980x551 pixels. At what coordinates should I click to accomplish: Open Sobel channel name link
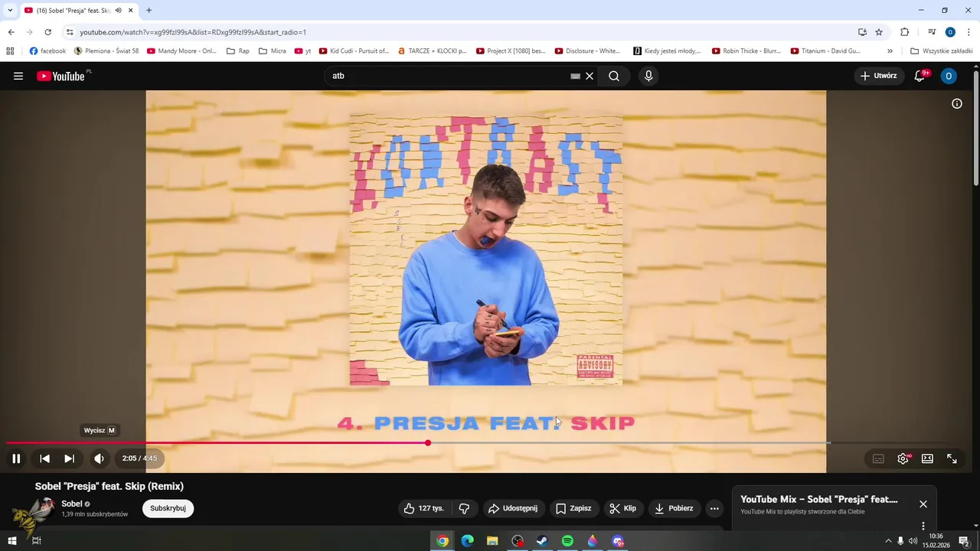tap(72, 504)
